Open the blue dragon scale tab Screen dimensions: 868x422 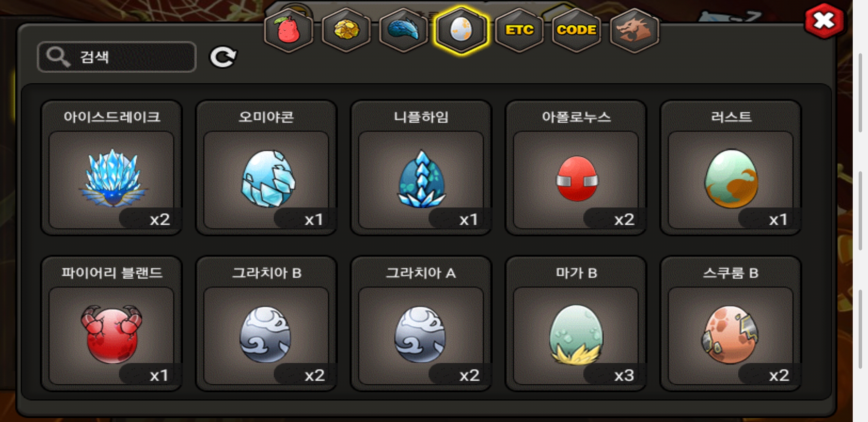404,30
